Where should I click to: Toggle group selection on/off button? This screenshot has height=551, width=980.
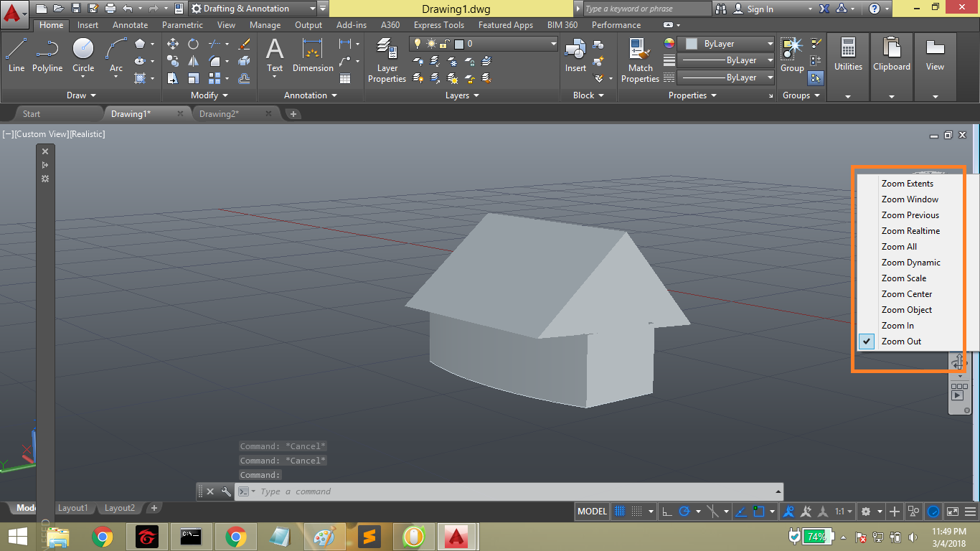(816, 77)
